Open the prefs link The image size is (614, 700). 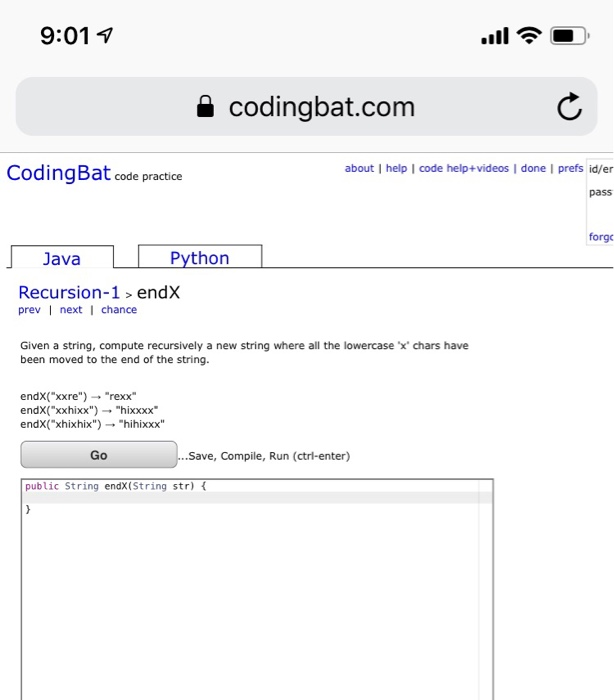571,168
